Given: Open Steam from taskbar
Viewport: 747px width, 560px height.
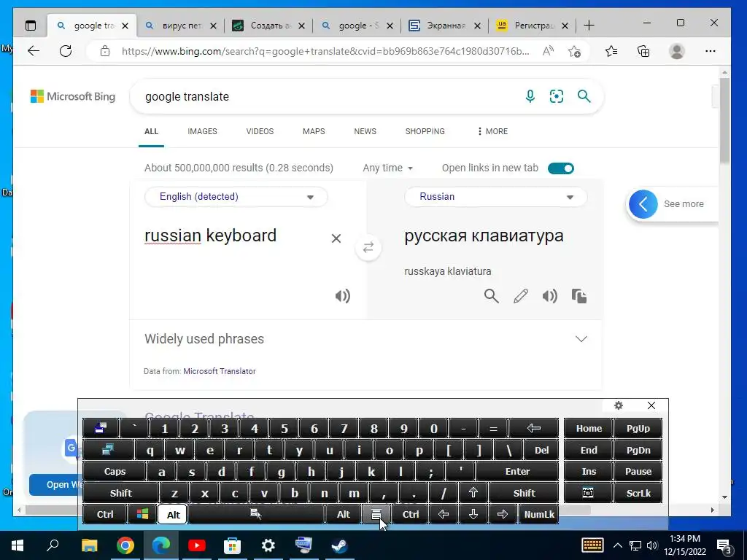Looking at the screenshot, I should 339,545.
